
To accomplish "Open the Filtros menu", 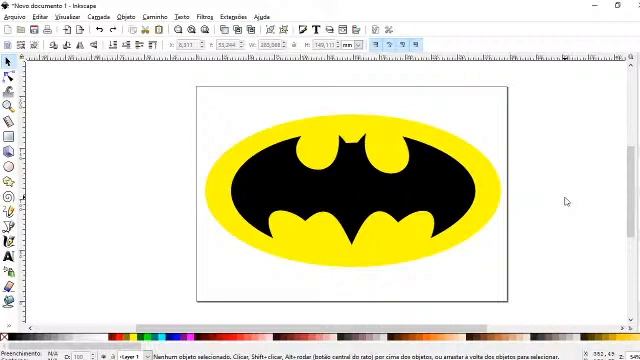I will tap(205, 17).
